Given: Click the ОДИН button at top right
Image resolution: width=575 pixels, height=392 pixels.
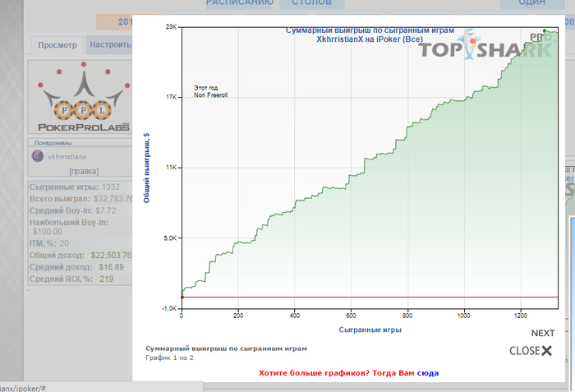Looking at the screenshot, I should point(532,3).
